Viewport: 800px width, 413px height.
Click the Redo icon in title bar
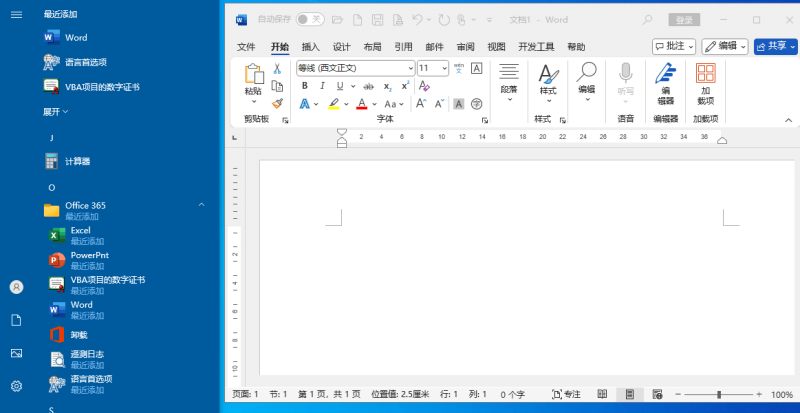click(x=444, y=20)
